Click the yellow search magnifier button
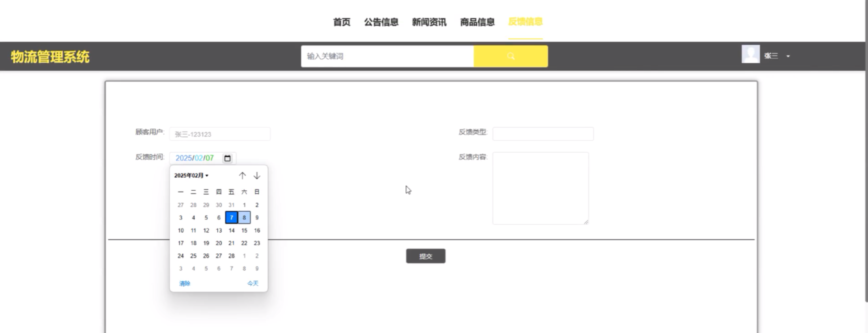The image size is (868, 333). coord(511,56)
